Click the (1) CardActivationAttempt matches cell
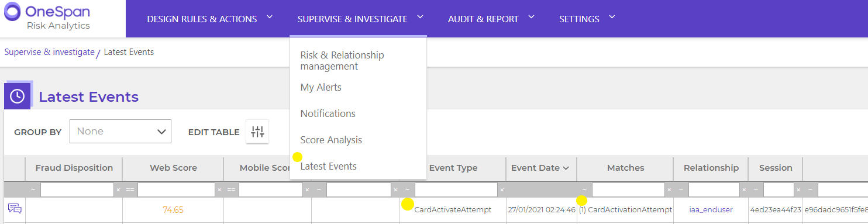The image size is (868, 224). coord(625,209)
